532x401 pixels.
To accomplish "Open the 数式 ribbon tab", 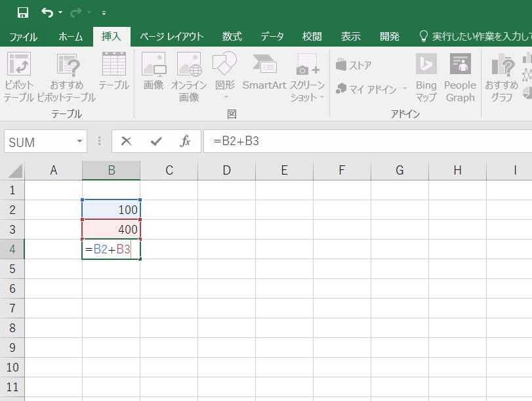I will click(x=232, y=36).
